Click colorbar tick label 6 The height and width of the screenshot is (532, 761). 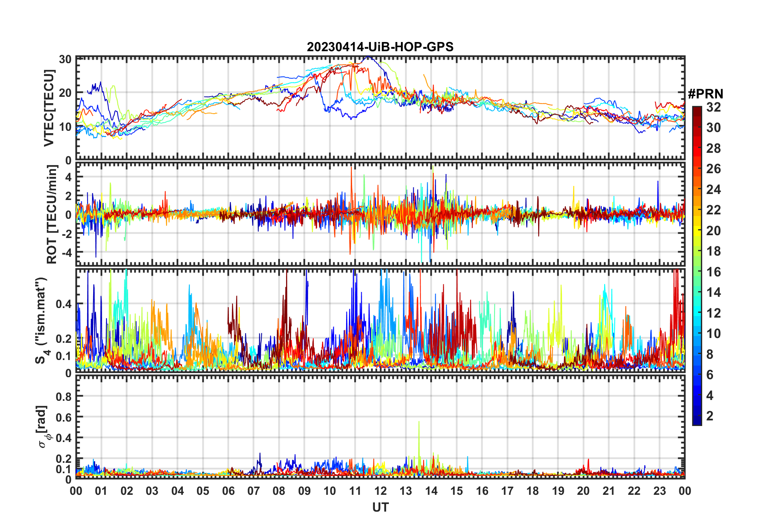click(x=710, y=375)
